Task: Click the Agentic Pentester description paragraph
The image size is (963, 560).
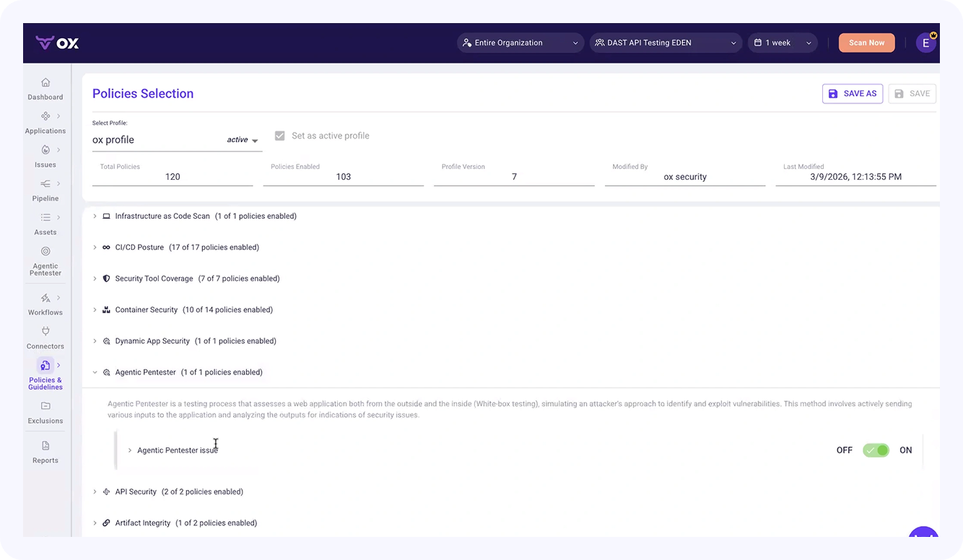Action: pos(510,409)
